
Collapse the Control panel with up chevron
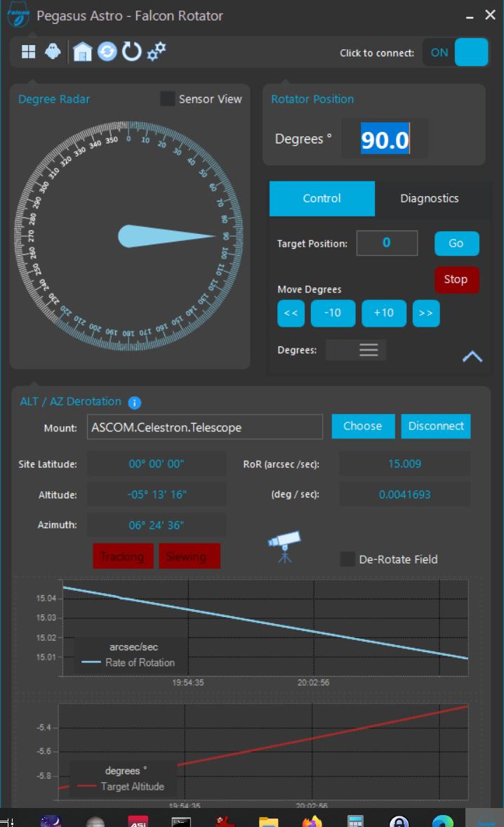pos(472,357)
